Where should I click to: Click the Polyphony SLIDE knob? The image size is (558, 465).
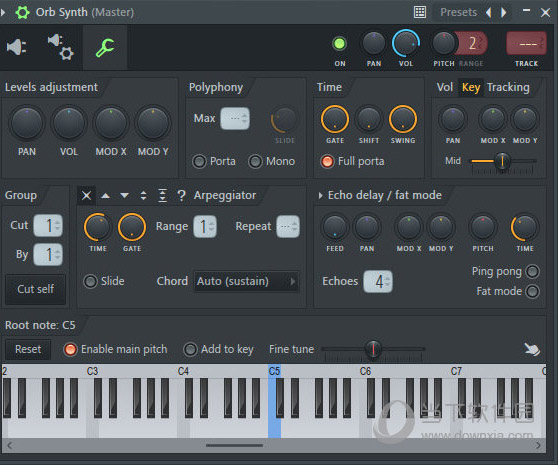tap(284, 120)
